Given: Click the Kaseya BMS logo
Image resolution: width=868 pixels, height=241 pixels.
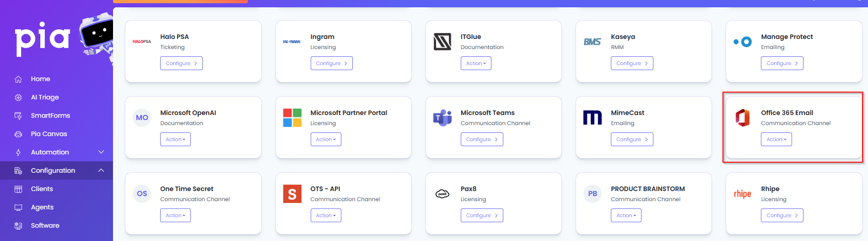Looking at the screenshot, I should (593, 42).
